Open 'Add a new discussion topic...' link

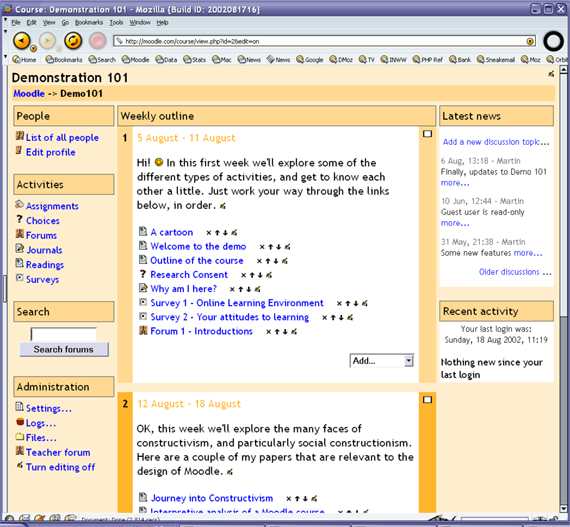point(496,142)
